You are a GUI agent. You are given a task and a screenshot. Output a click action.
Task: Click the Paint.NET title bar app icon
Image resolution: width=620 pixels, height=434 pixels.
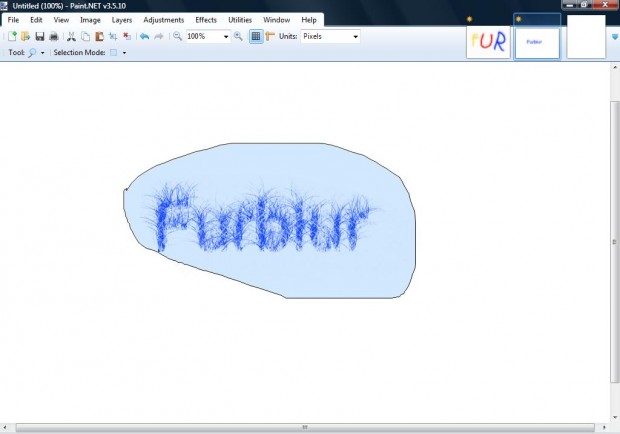point(4,6)
